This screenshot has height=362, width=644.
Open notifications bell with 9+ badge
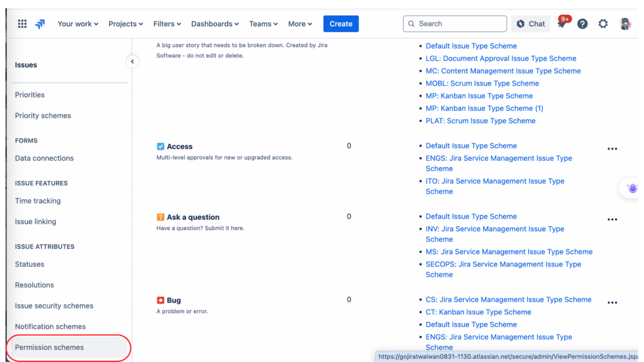click(x=562, y=23)
